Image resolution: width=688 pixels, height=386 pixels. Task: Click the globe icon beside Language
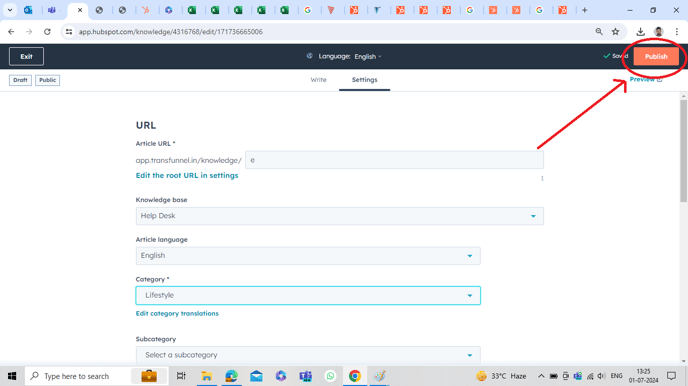point(309,56)
